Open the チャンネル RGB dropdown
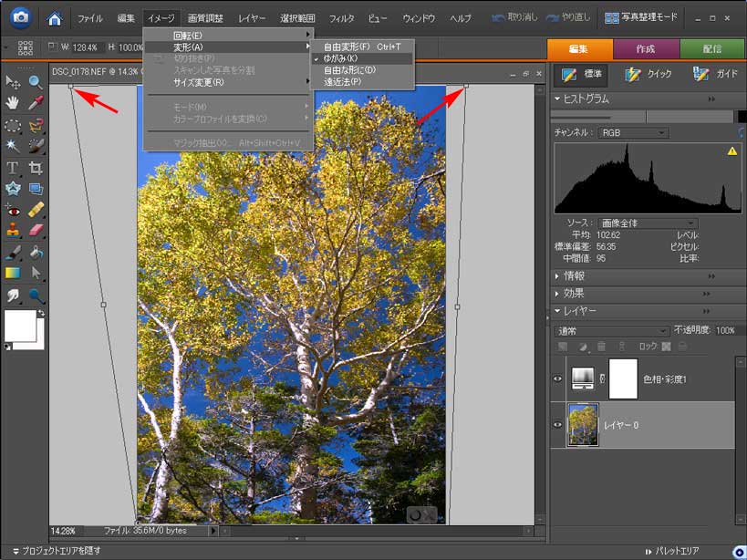Viewport: 747px width, 560px height. 633,133
